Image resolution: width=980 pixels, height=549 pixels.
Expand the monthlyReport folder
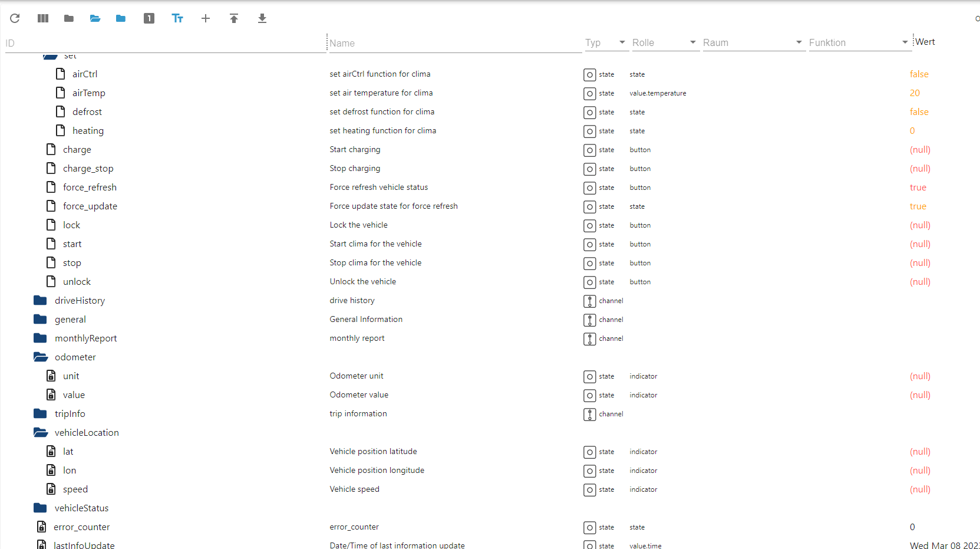40,338
